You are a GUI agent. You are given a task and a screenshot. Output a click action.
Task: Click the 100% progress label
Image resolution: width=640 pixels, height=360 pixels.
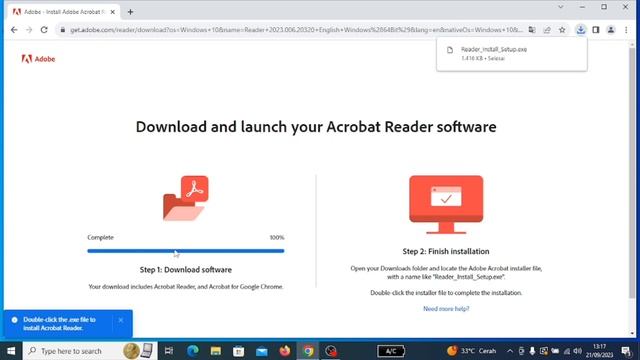[277, 238]
